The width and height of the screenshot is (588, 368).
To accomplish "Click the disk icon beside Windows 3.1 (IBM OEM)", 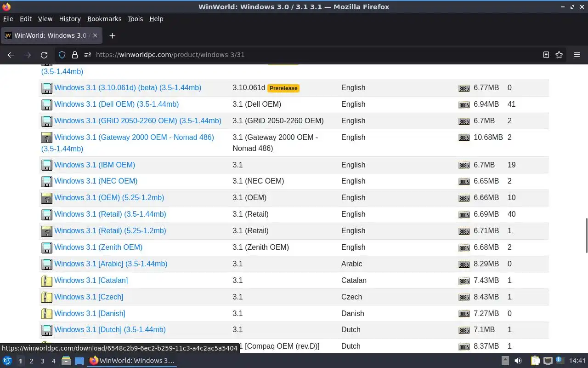I will click(47, 166).
